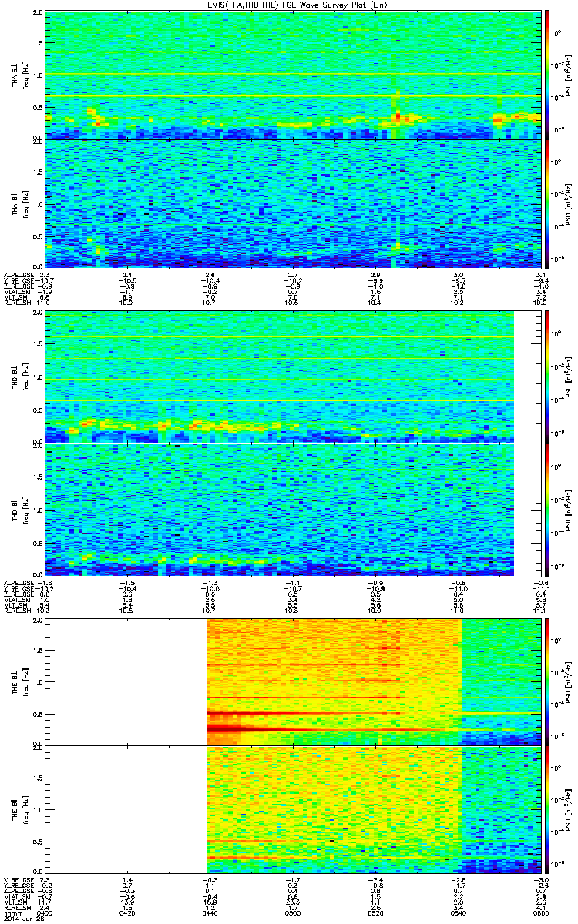The image size is (578, 924).
Task: Click the R_RE_SM row label under THD panels
Action: 18,611
